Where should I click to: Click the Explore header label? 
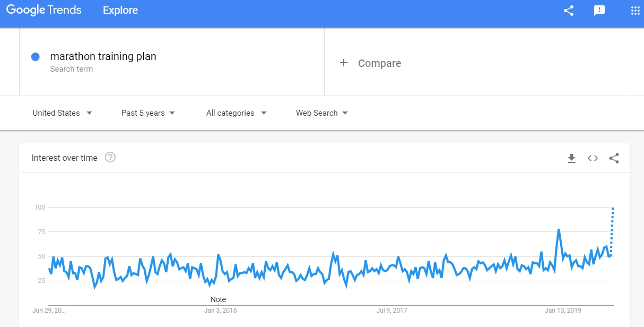click(x=120, y=11)
